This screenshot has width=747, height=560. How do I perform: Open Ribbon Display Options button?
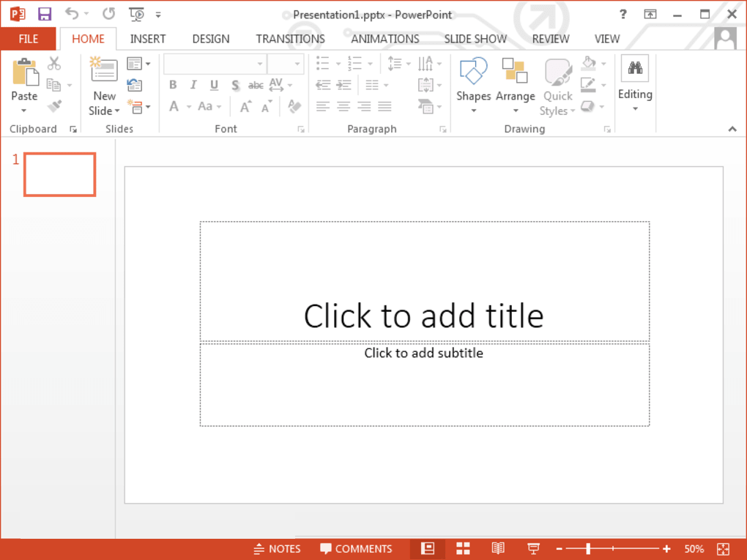pos(650,15)
